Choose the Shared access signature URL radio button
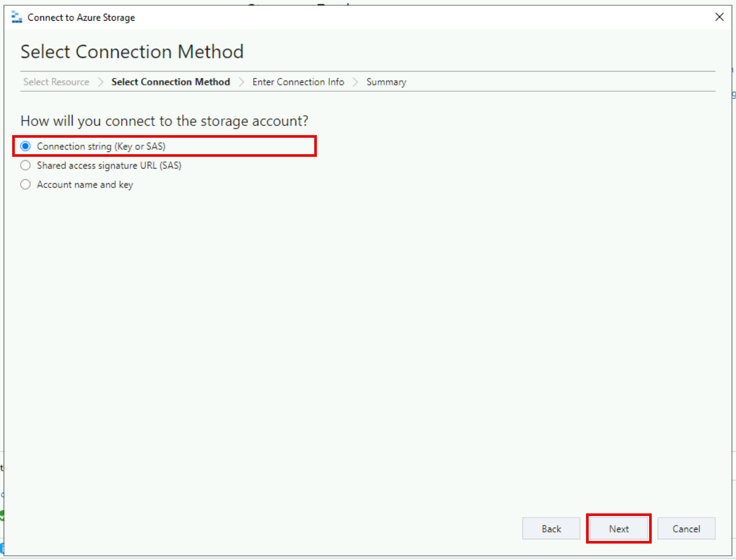736x560 pixels. 25,165
